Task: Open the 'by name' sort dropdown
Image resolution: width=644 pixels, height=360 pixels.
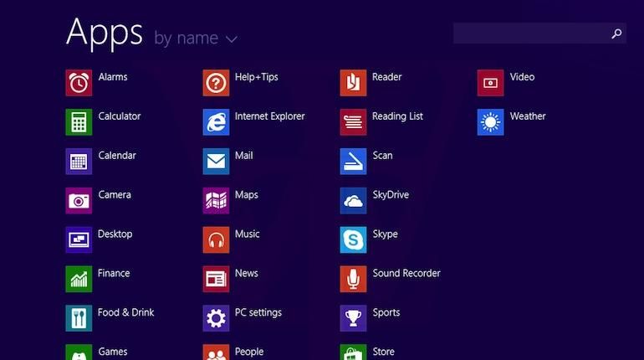Action: (x=196, y=39)
